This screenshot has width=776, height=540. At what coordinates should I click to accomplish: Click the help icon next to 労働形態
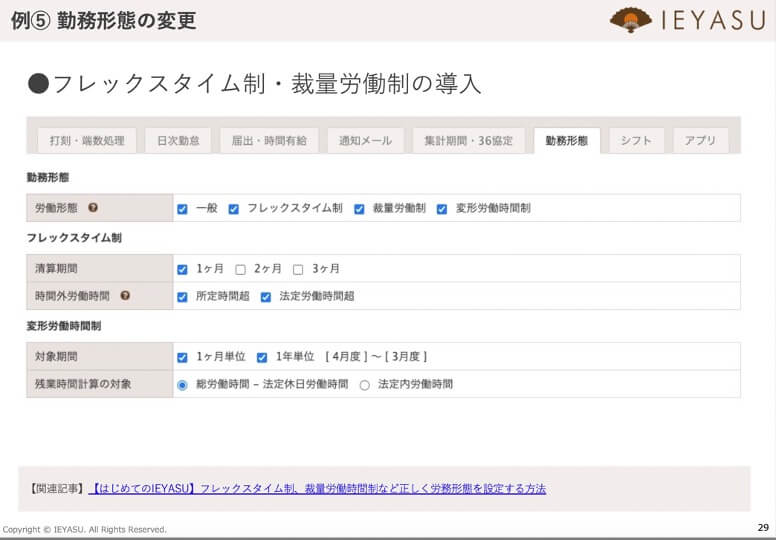(93, 208)
